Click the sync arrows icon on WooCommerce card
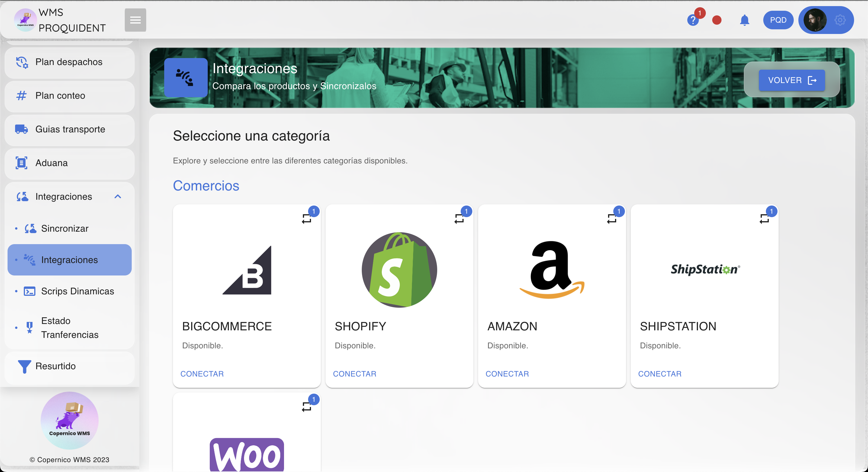 click(307, 407)
